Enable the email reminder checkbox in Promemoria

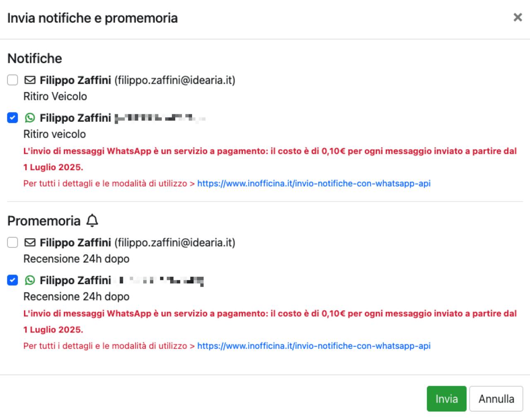pyautogui.click(x=12, y=242)
